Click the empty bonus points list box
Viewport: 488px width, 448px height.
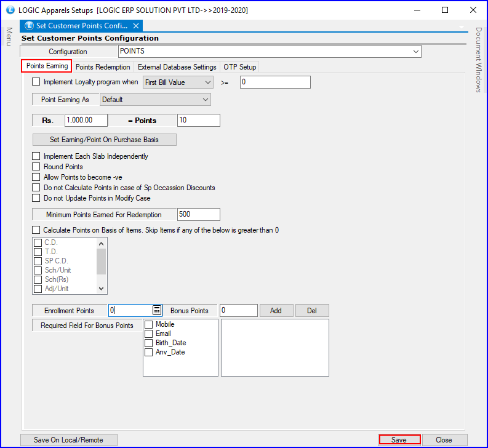275,348
